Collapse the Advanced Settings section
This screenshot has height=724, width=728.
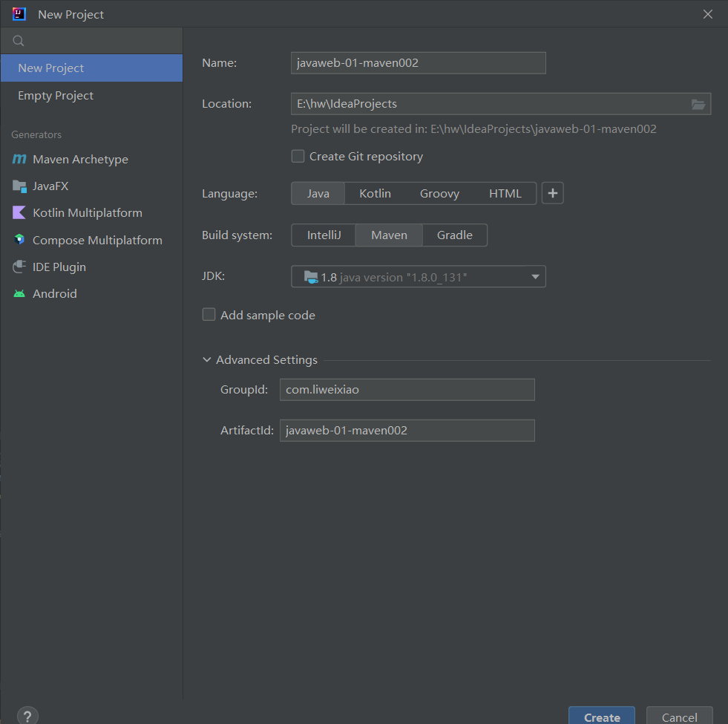206,360
